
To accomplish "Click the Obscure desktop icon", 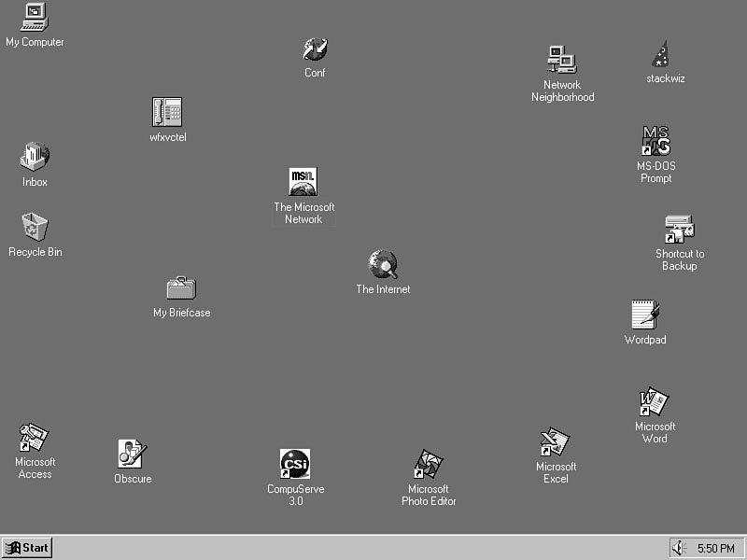I will point(133,454).
